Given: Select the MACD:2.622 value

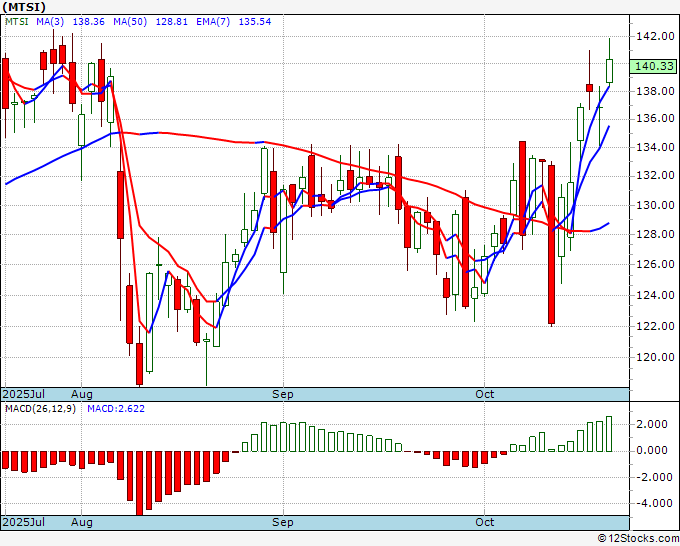Looking at the screenshot, I should [116, 409].
